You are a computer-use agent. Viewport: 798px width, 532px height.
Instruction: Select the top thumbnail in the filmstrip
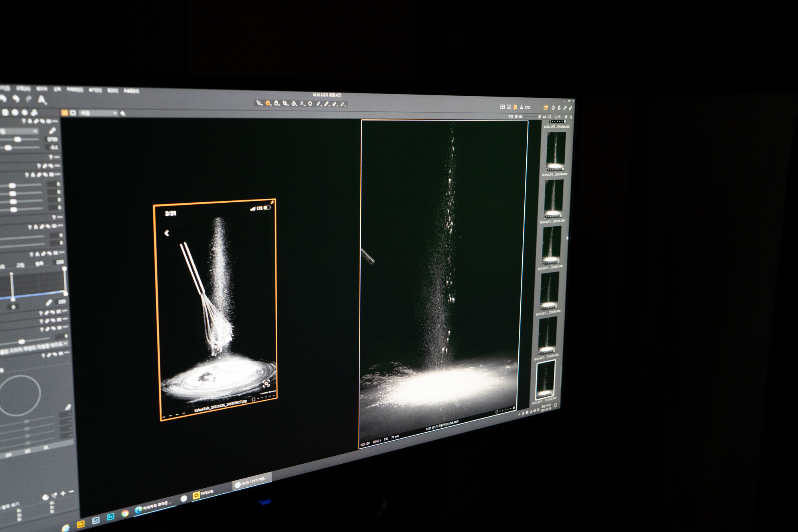556,150
